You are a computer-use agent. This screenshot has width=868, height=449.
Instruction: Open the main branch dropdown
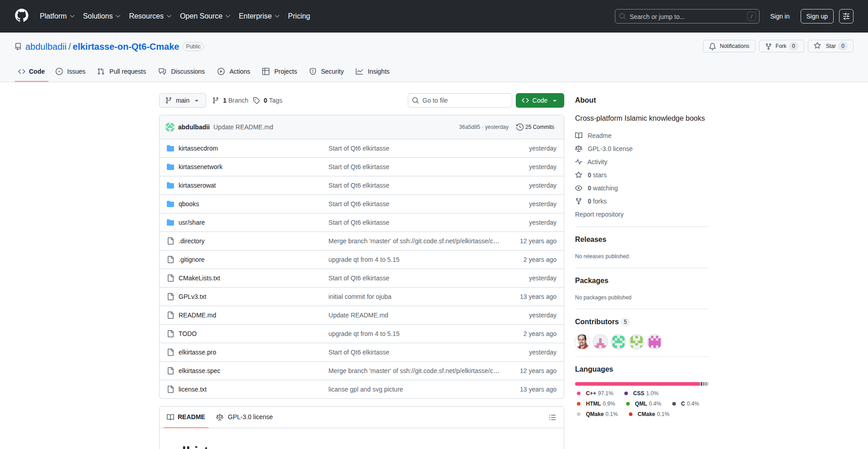click(x=182, y=100)
